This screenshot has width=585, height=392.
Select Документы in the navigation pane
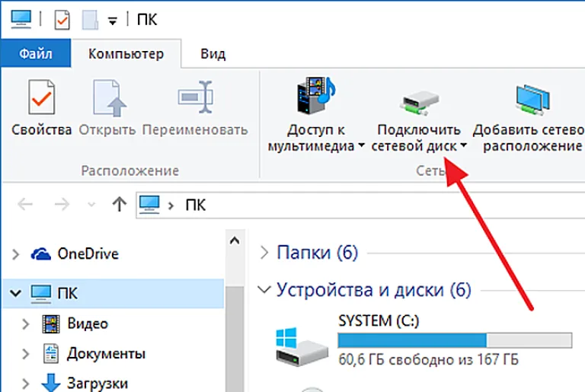tap(106, 354)
